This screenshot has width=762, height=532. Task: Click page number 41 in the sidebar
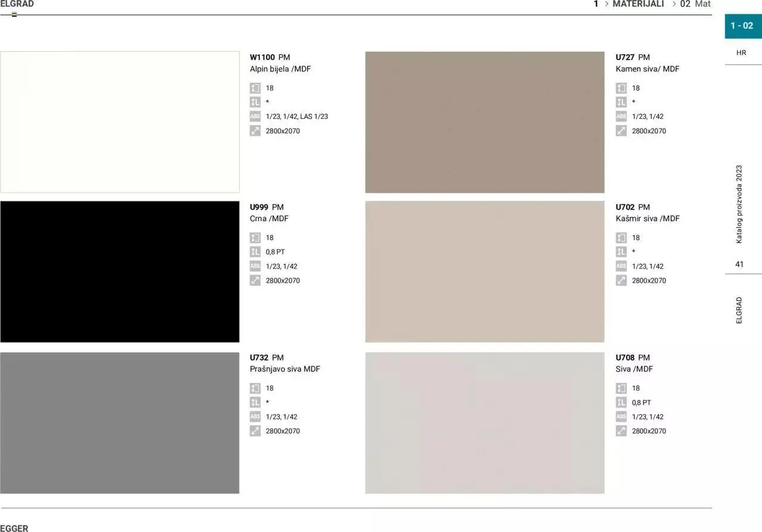coord(739,264)
